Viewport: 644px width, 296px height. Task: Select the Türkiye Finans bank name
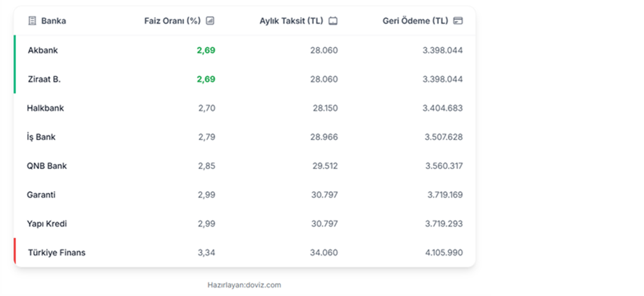click(x=56, y=253)
